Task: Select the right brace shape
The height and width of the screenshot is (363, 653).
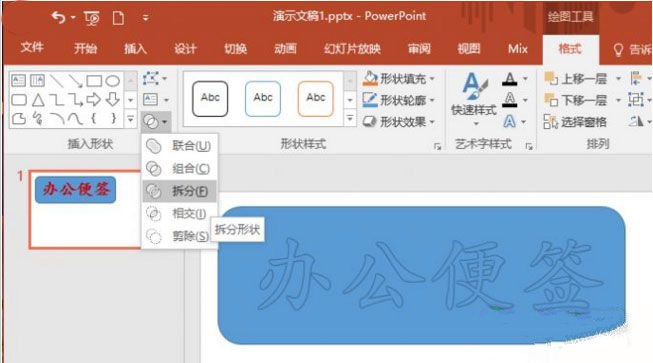Action: 113,119
